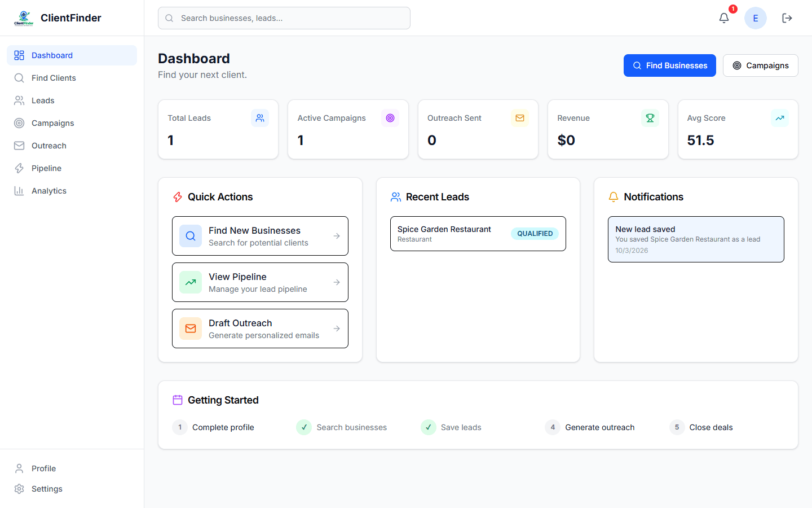Open Leads in the sidebar
Image resolution: width=812 pixels, height=508 pixels.
click(72, 100)
